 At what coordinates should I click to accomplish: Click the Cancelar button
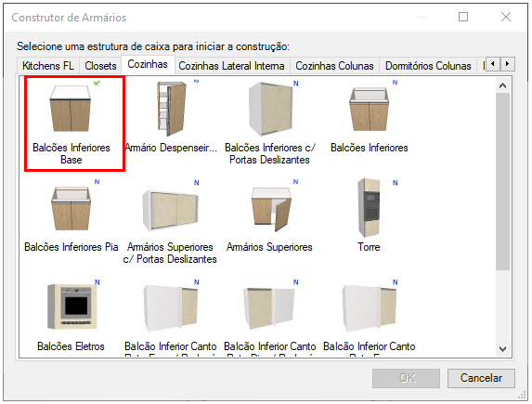pos(481,378)
